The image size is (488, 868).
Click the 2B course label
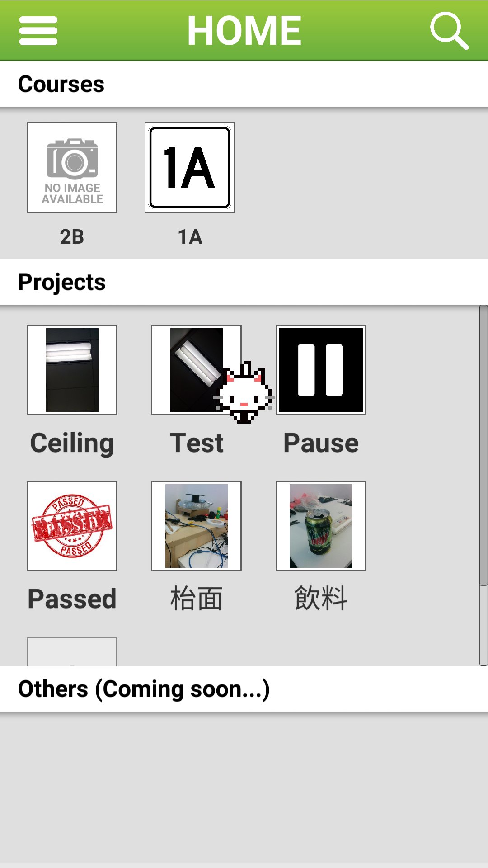click(72, 237)
